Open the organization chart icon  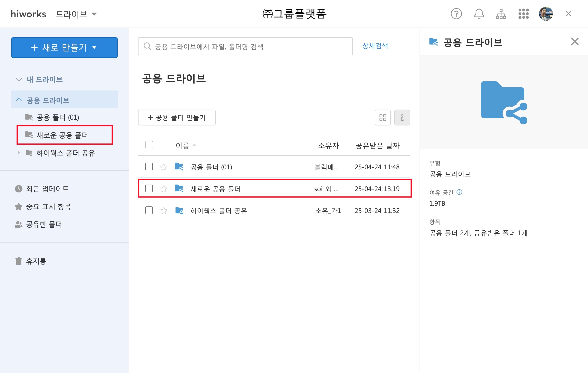click(501, 14)
